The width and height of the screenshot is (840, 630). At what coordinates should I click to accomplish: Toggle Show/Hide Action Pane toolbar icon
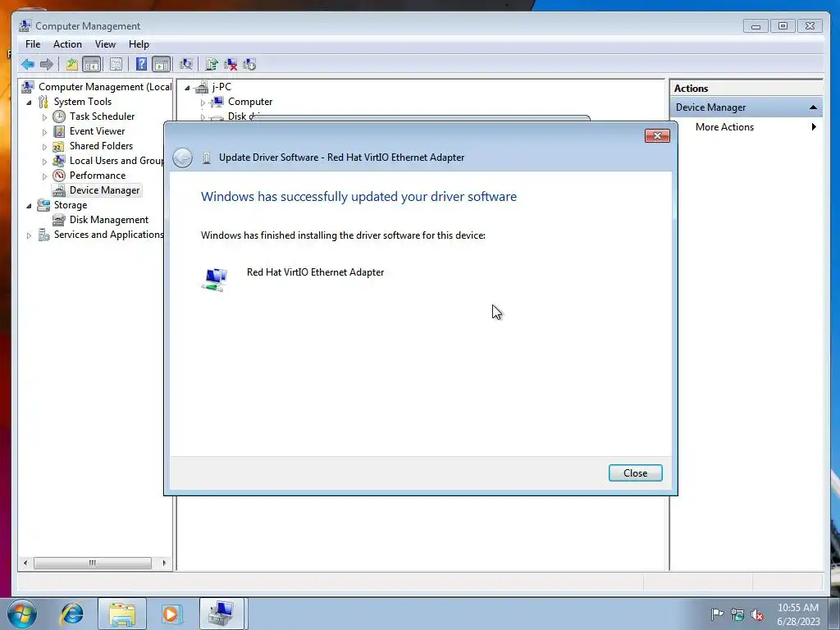tap(162, 65)
